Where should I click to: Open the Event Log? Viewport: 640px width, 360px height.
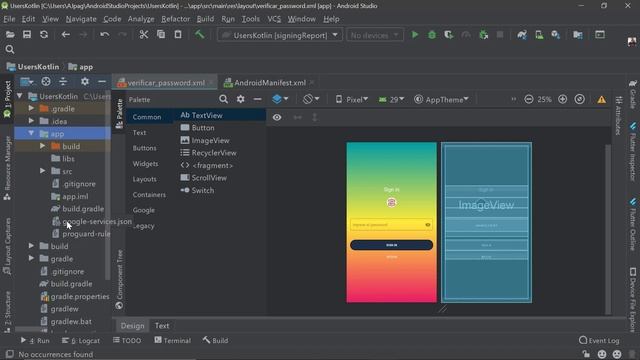pos(599,340)
